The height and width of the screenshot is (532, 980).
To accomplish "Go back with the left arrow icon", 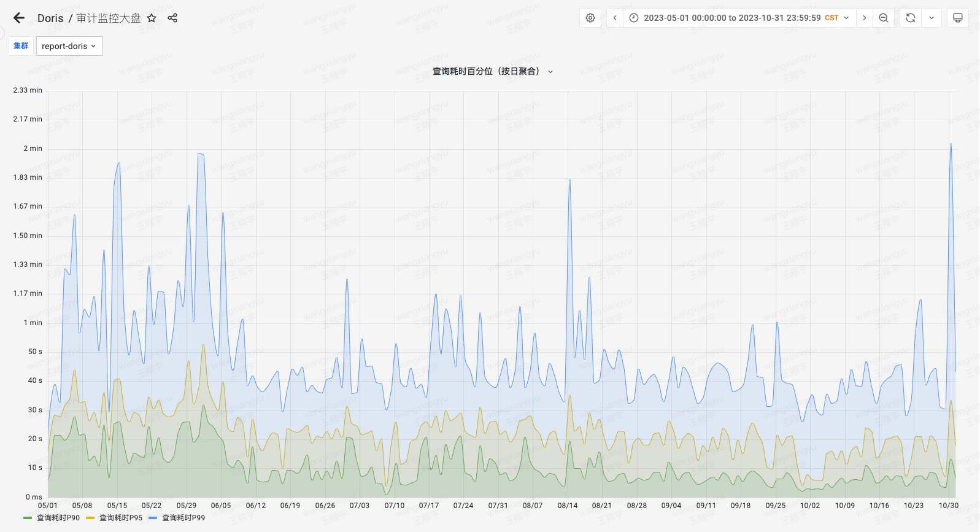I will coord(19,18).
